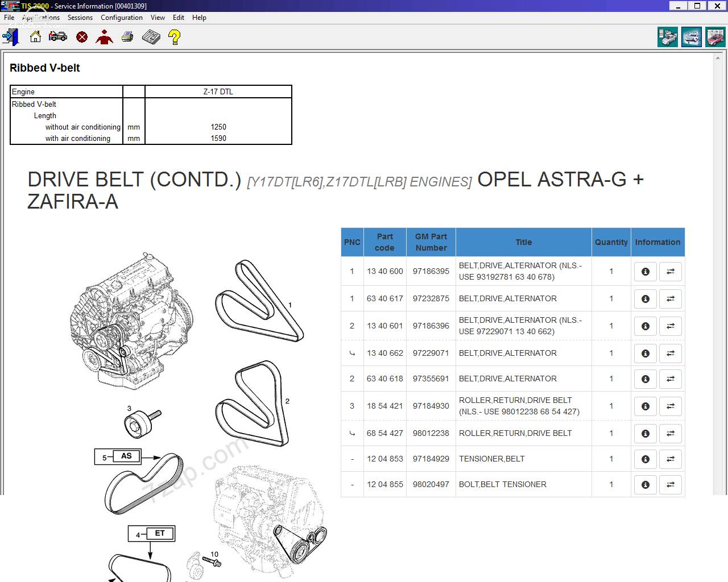Click the ET label box in diagram
728x582 pixels.
pyautogui.click(x=160, y=534)
